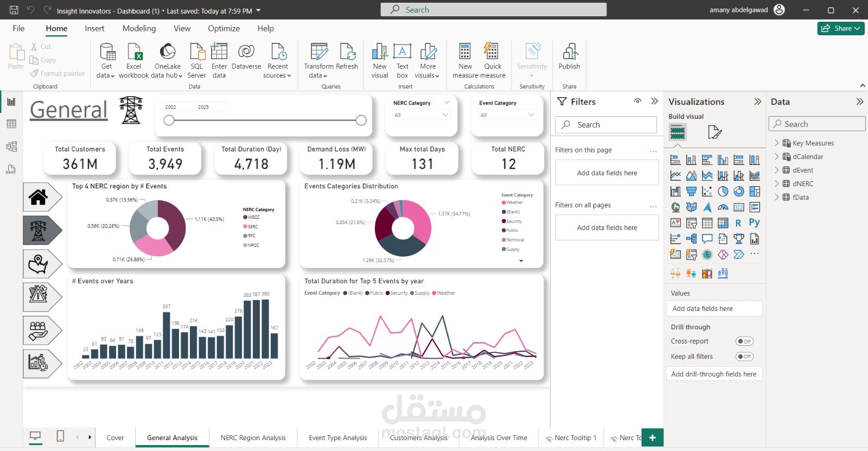Select the Map globe visual
This screenshot has width=868, height=451.
(x=675, y=207)
